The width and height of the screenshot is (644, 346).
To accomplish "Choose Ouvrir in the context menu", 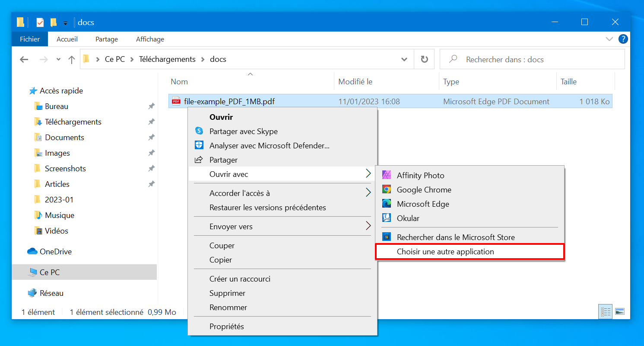I will (282, 117).
